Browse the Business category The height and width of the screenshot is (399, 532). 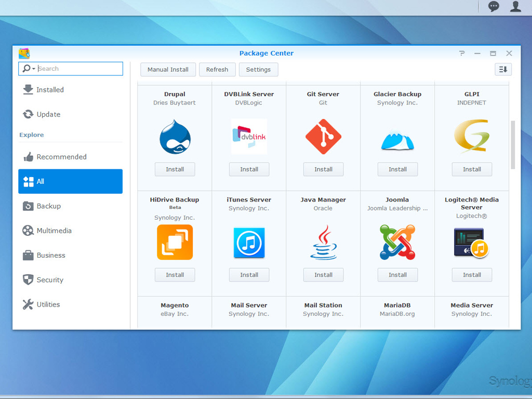click(71, 255)
